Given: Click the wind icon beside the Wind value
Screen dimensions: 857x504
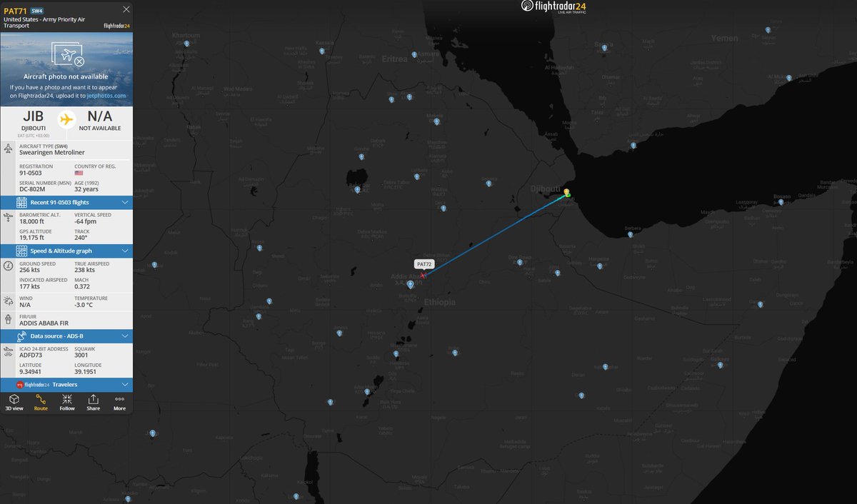Looking at the screenshot, I should (x=8, y=301).
